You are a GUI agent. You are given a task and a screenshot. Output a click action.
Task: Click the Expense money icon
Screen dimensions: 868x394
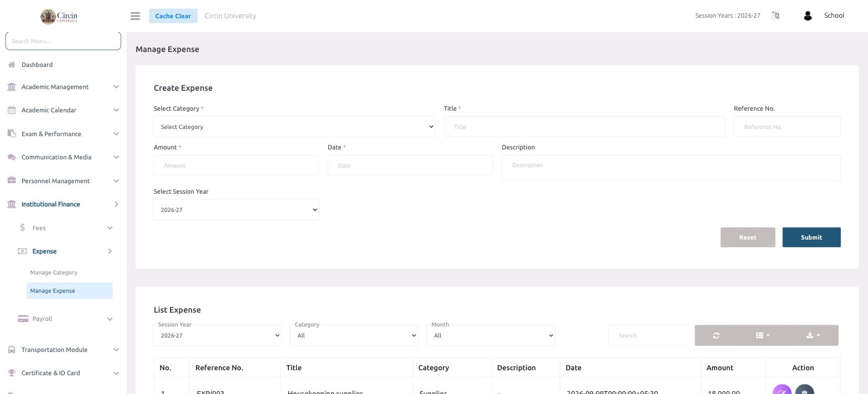[x=22, y=251]
